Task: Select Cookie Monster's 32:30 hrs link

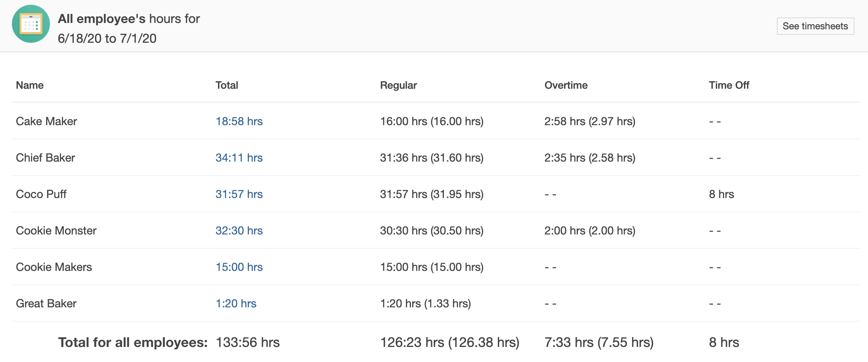Action: coord(239,231)
